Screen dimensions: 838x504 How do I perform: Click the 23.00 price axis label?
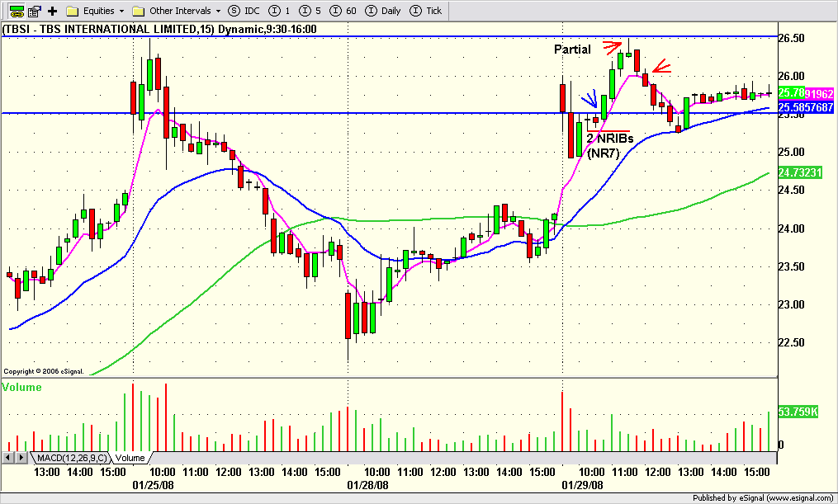click(x=792, y=305)
